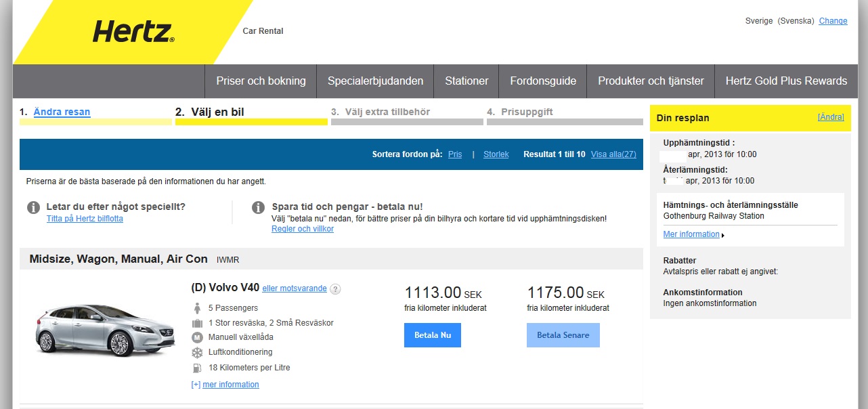Click the question mark help icon beside Volvo V40
868x409 pixels.
coord(335,289)
